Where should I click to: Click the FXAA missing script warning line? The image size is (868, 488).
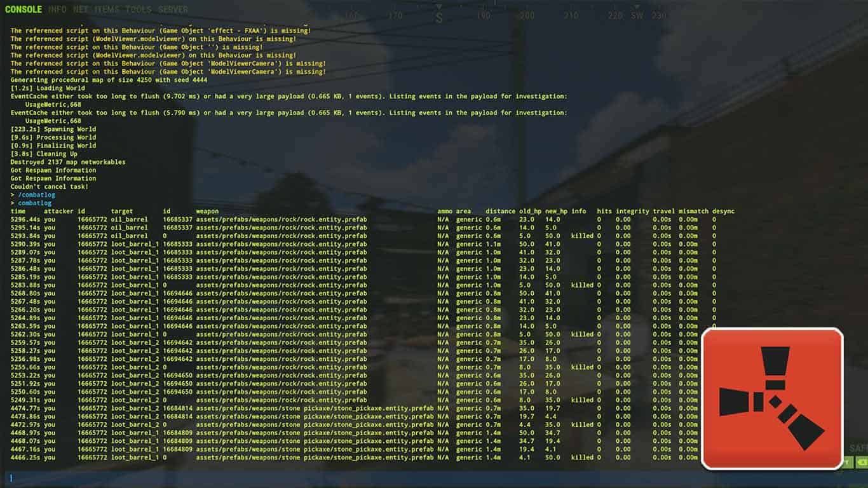coord(161,30)
